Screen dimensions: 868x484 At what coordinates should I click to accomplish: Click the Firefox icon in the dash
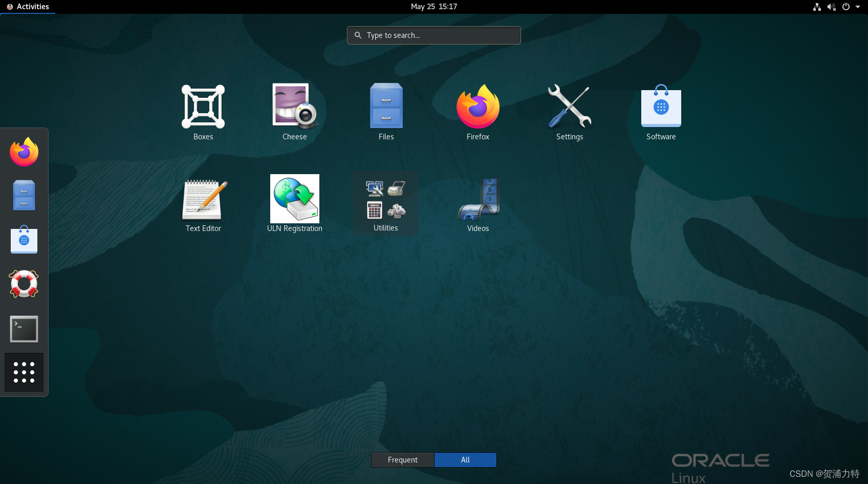tap(24, 152)
